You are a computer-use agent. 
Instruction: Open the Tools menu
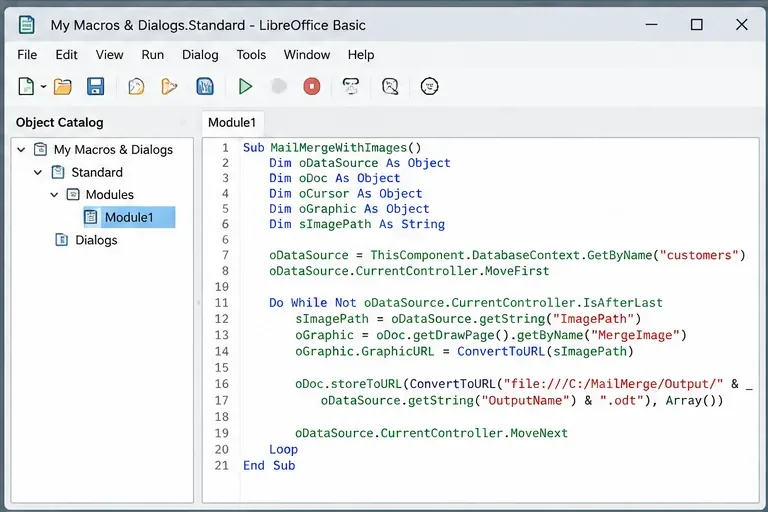[x=251, y=55]
